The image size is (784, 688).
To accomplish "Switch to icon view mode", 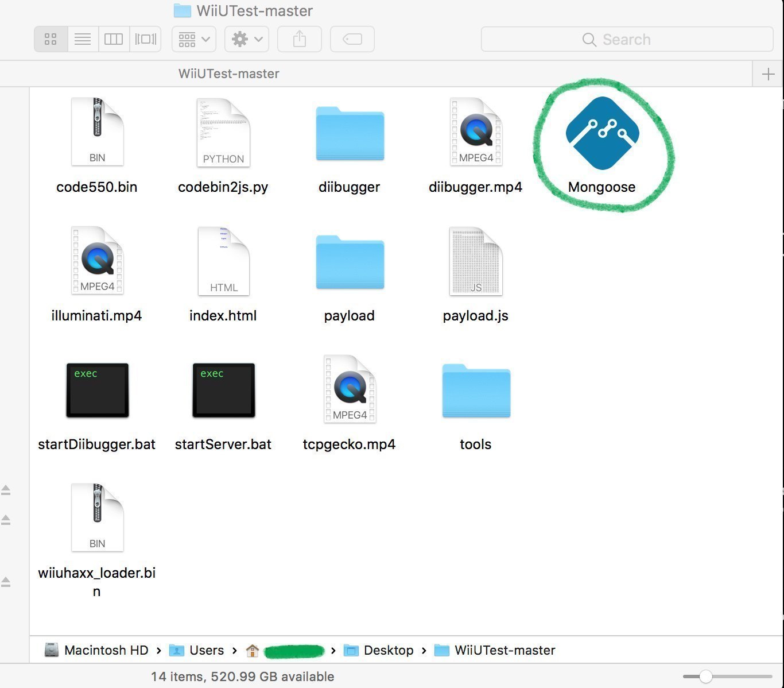I will (x=51, y=39).
